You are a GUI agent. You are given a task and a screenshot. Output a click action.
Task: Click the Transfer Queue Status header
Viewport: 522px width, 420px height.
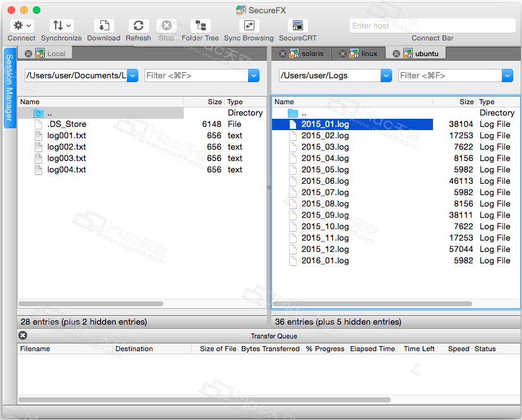coord(496,349)
